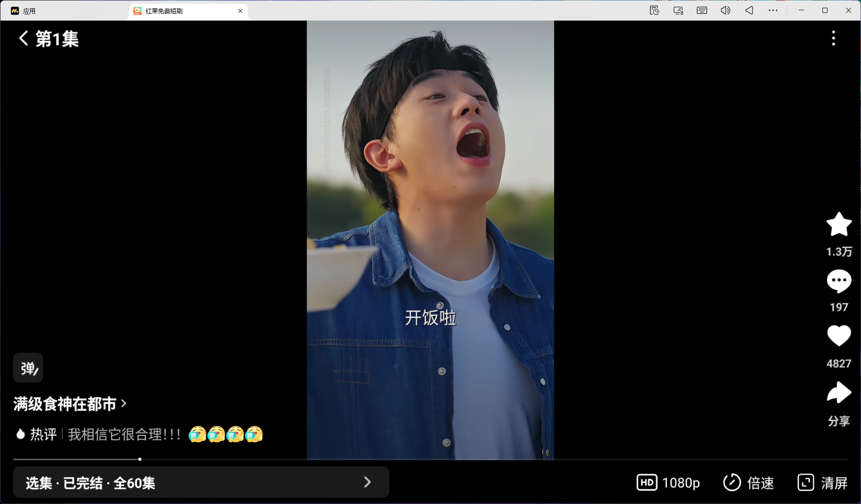Go back using the left arrow
The height and width of the screenshot is (504, 861).
coord(23,38)
